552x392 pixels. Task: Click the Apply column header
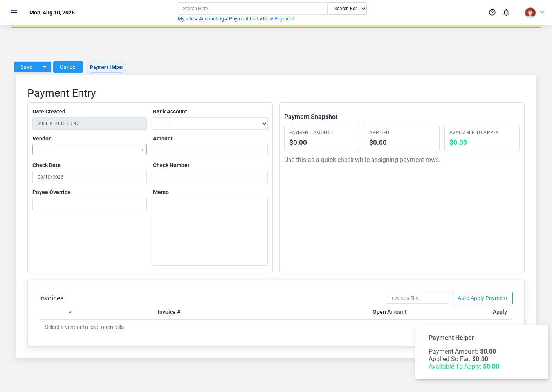500,312
